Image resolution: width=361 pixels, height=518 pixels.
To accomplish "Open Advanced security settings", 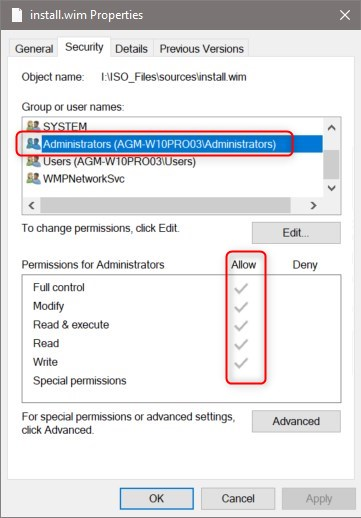I will (296, 421).
